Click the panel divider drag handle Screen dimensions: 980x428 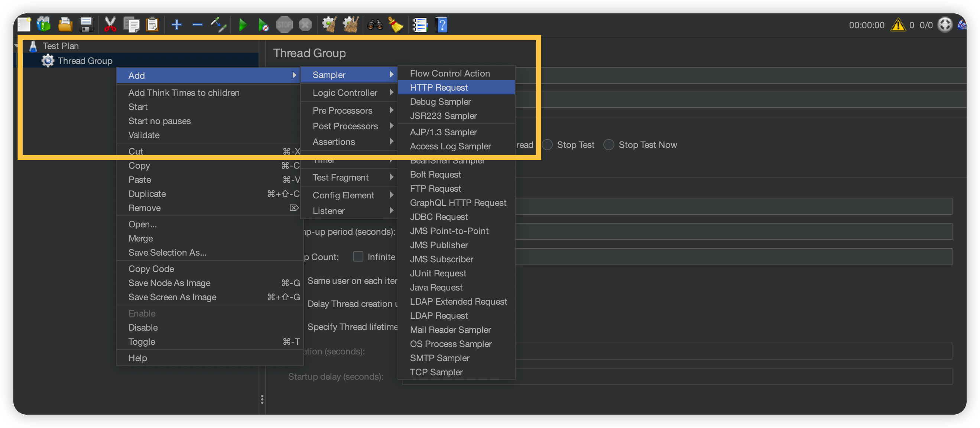click(x=262, y=399)
